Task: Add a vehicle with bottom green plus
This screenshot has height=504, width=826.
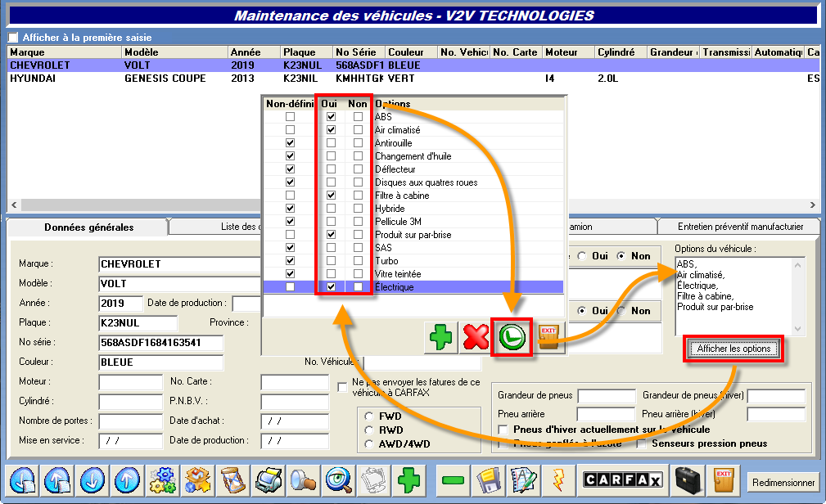Action: [x=408, y=480]
